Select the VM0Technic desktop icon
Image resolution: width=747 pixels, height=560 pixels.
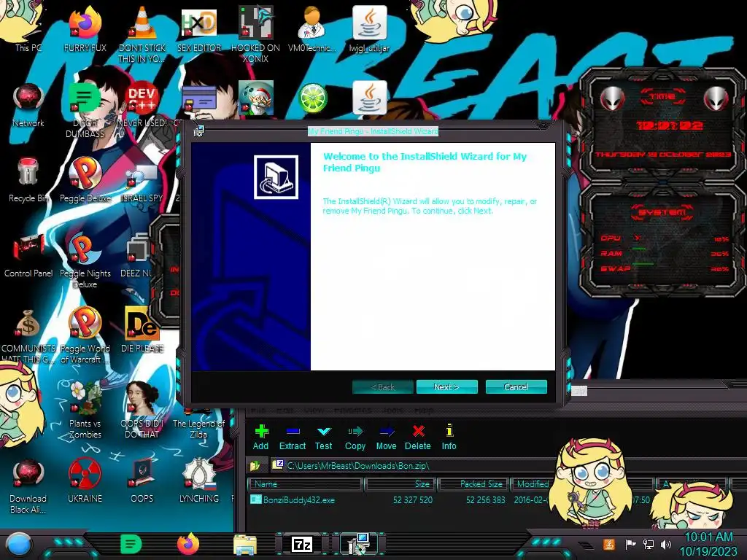[312, 28]
